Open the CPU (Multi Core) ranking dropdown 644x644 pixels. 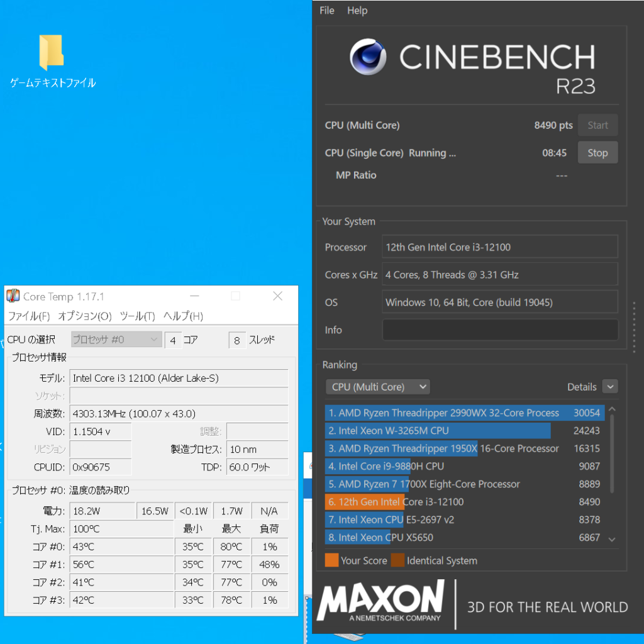pyautogui.click(x=378, y=387)
